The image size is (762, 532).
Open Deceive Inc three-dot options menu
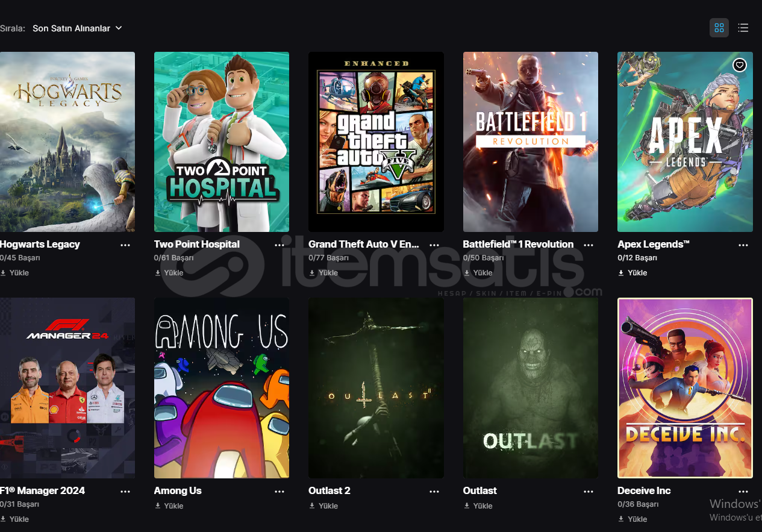tap(743, 492)
